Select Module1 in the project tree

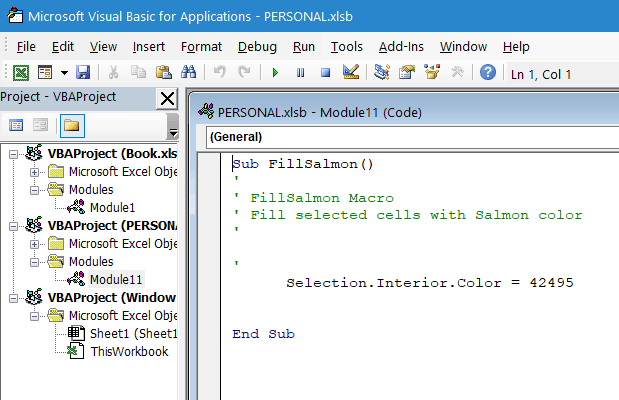[112, 208]
